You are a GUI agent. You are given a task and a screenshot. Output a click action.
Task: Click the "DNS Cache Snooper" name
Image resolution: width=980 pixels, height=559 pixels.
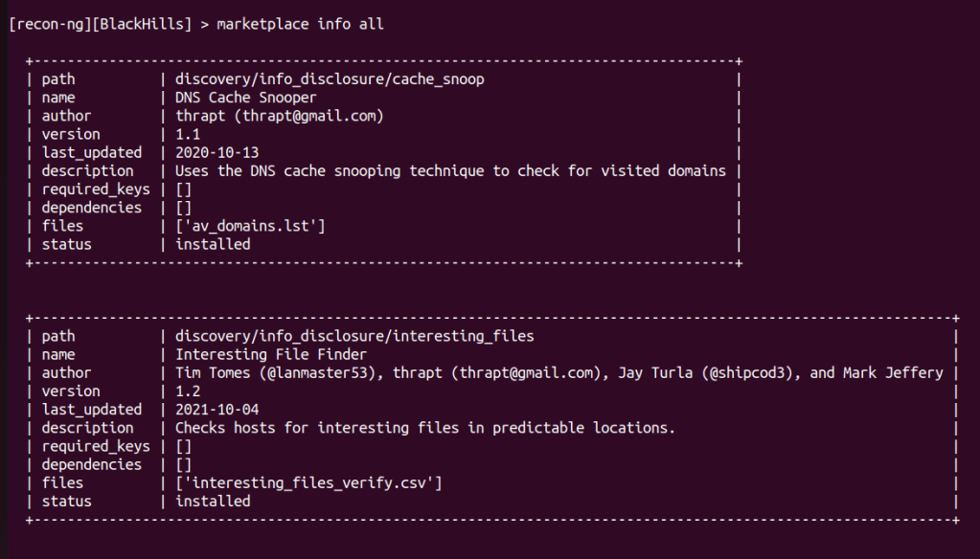(245, 98)
